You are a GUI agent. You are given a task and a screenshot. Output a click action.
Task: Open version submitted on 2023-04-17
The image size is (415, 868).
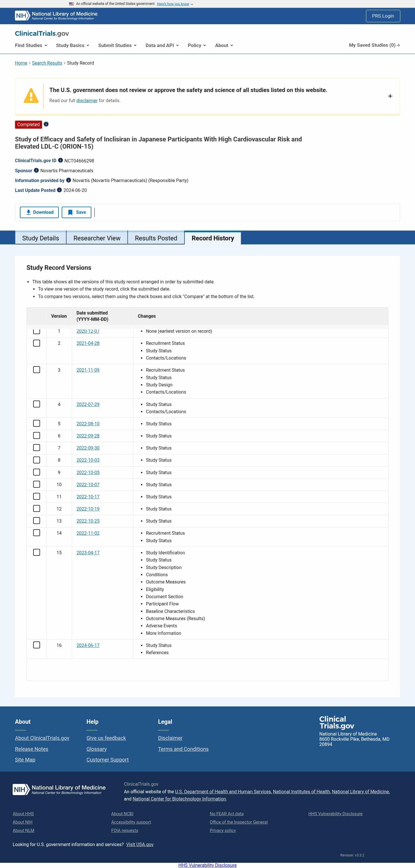click(88, 553)
